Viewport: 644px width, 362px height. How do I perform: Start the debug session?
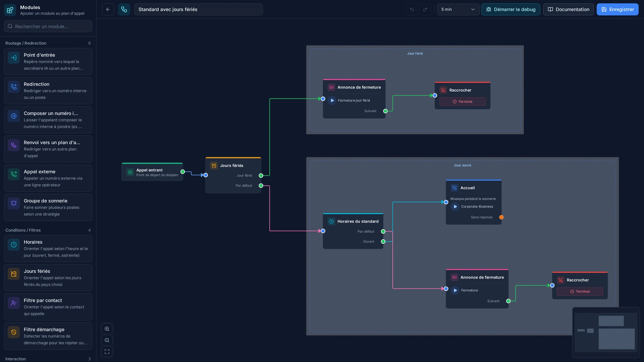(x=511, y=9)
